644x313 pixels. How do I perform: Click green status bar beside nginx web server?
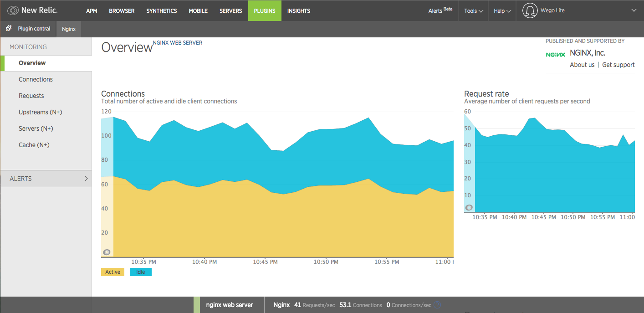(197, 305)
